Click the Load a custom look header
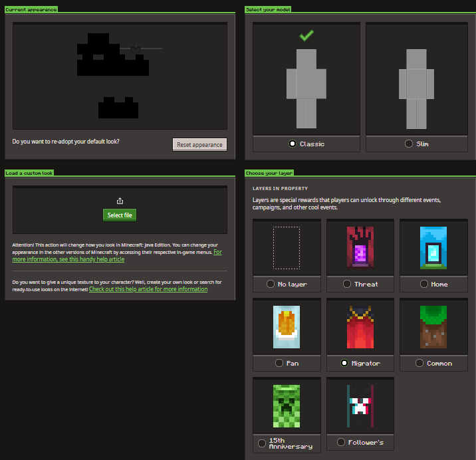476x460 pixels. pos(29,173)
